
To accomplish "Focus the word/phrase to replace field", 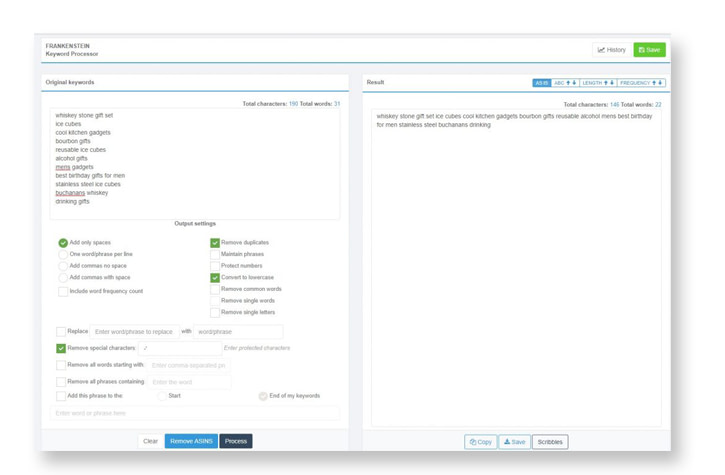I will click(135, 332).
